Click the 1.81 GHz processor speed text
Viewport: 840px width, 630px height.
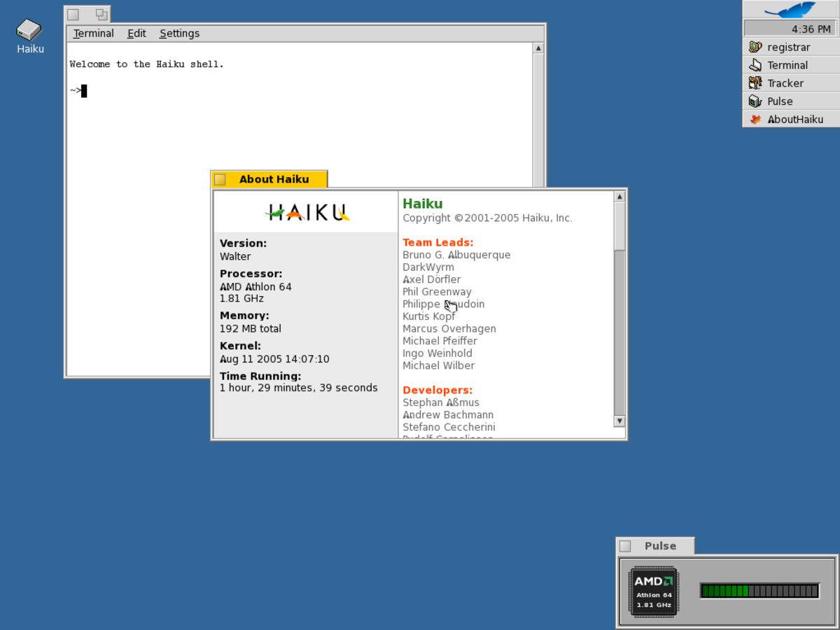pyautogui.click(x=241, y=298)
